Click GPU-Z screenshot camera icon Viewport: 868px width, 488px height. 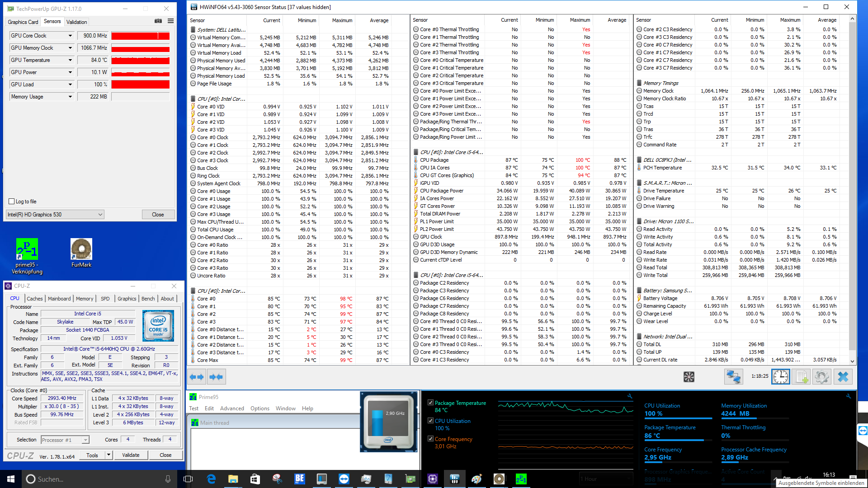pos(158,21)
